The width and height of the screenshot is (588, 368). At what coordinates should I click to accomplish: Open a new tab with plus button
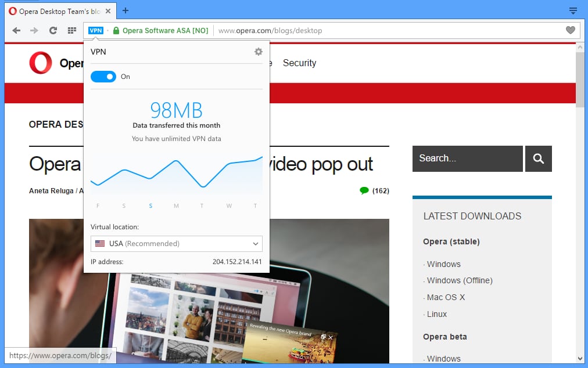(126, 10)
